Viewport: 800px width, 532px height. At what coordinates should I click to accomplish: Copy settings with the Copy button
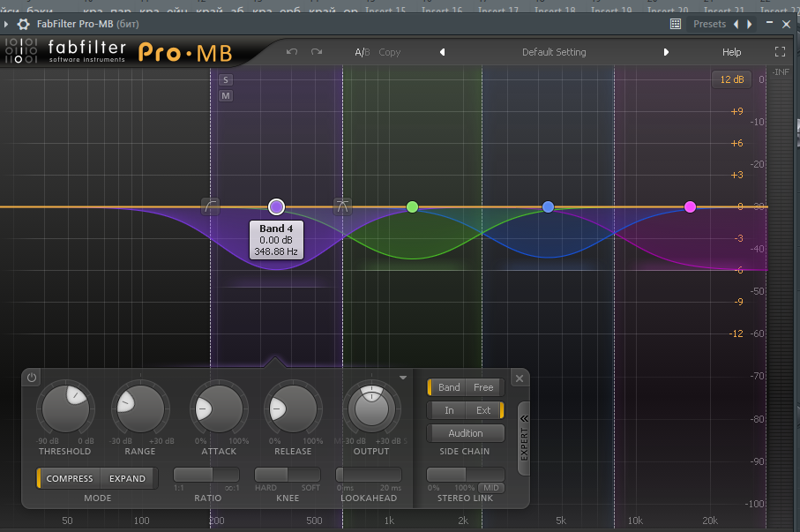pyautogui.click(x=389, y=52)
